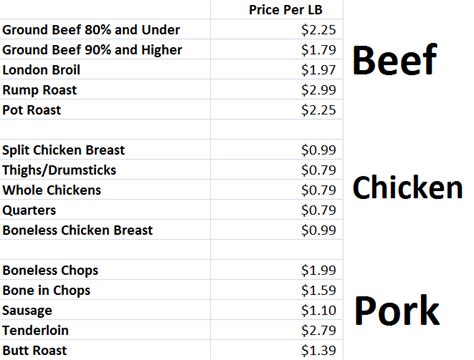Click the Ground Beef 80% and Under cell
The width and height of the screenshot is (474, 360).
(x=105, y=30)
